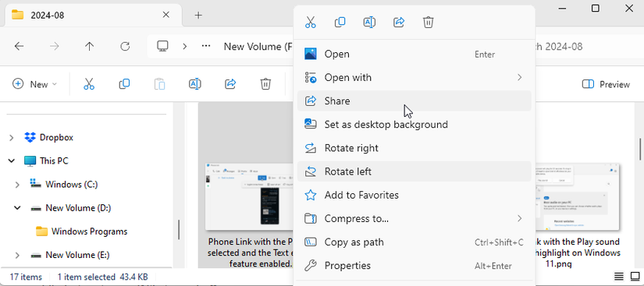Select the Share menu entry
Screen dimensions: 644x286
(x=415, y=101)
